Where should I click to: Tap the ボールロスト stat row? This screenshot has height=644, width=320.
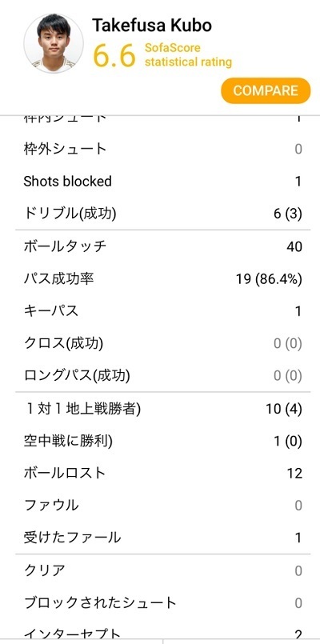160,473
